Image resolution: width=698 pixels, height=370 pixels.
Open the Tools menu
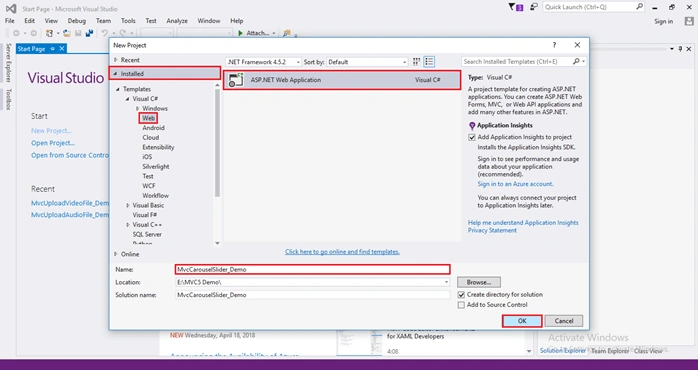(x=128, y=21)
